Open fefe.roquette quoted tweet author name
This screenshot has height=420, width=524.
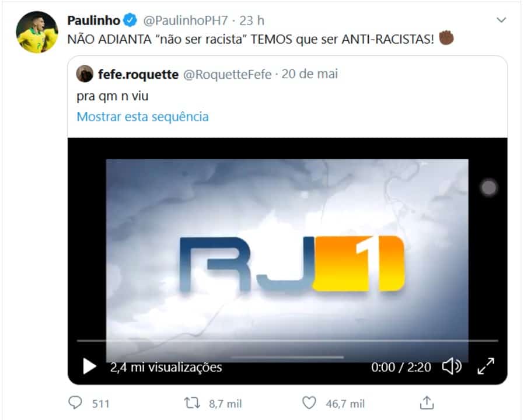pyautogui.click(x=138, y=74)
